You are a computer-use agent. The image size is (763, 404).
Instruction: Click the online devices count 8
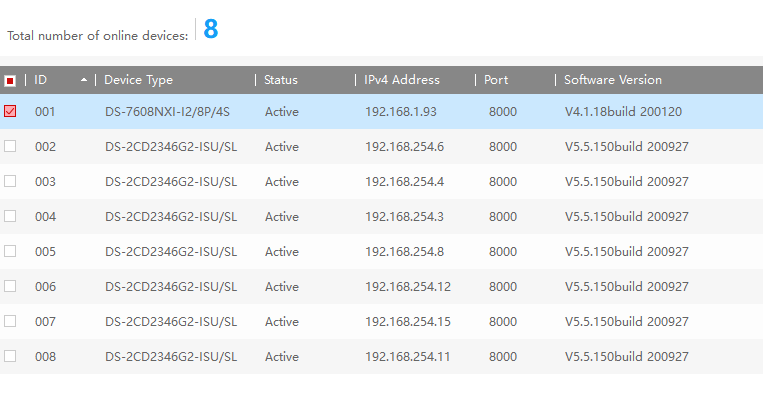210,30
